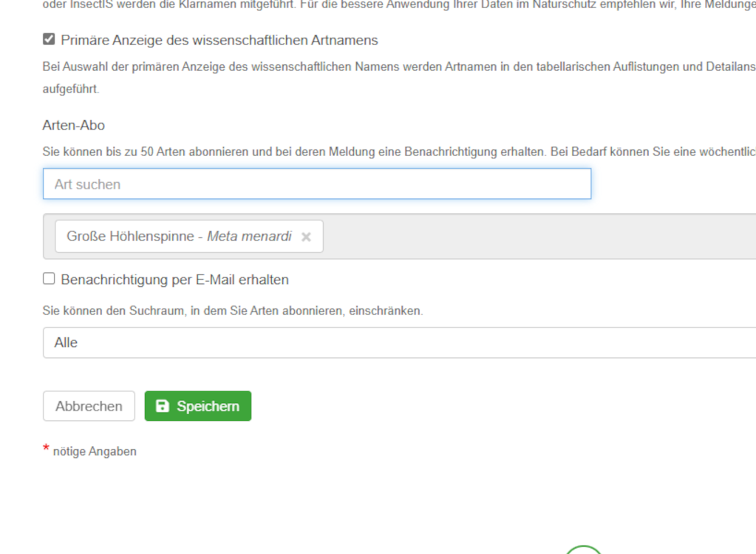Select the Große Höhlenspinne - Meta menardi tag

(189, 237)
